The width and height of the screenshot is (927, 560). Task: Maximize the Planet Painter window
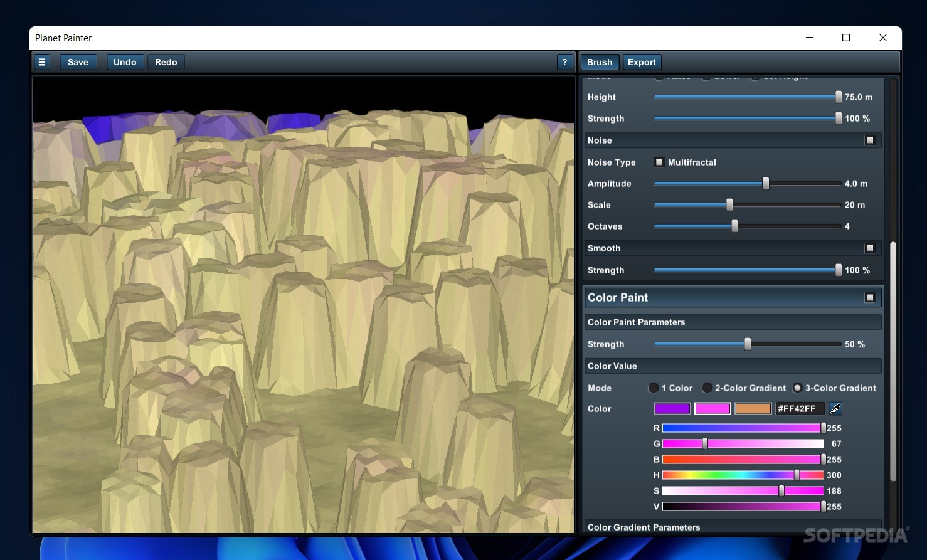coord(846,38)
